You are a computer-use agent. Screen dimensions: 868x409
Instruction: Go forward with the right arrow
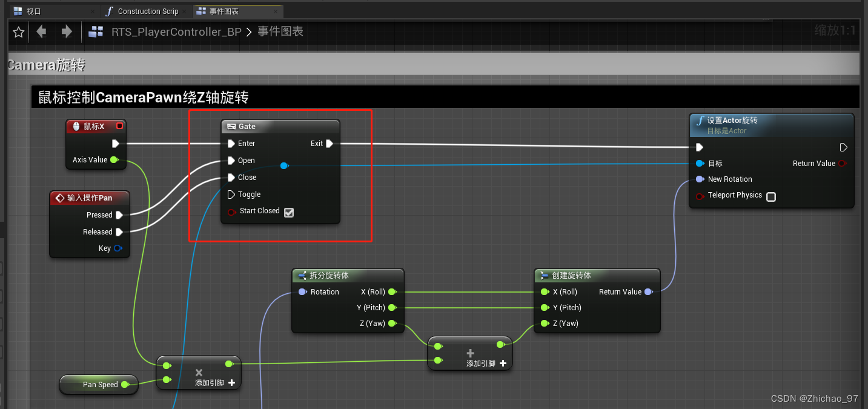[x=67, y=32]
